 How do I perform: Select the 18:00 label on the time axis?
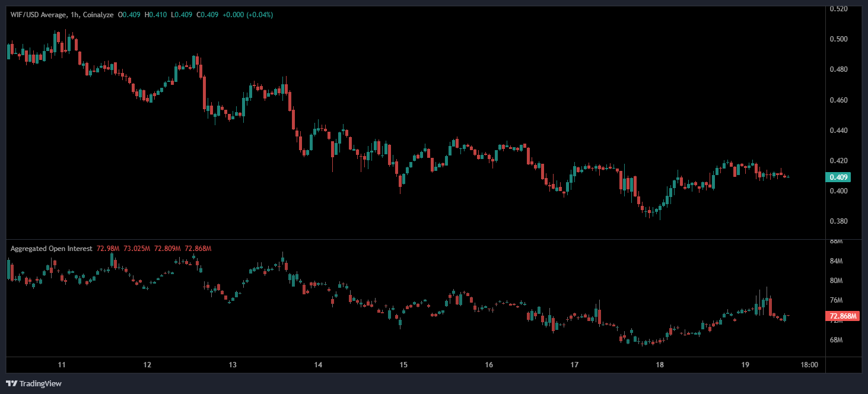[x=810, y=365]
